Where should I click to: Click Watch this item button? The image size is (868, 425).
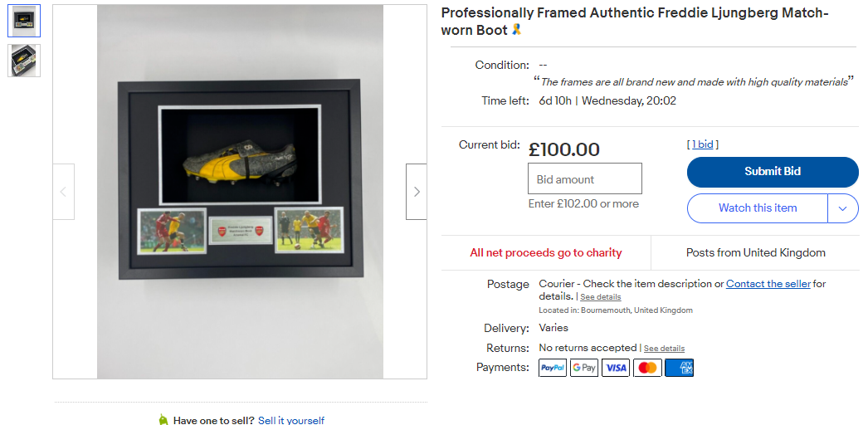[x=758, y=208]
